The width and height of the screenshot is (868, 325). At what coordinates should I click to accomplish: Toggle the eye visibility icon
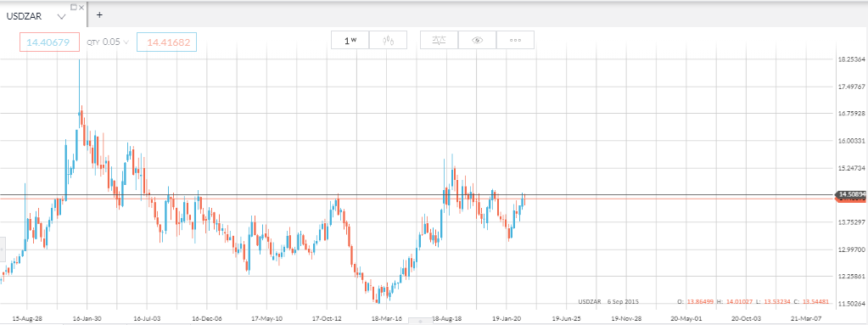(477, 40)
